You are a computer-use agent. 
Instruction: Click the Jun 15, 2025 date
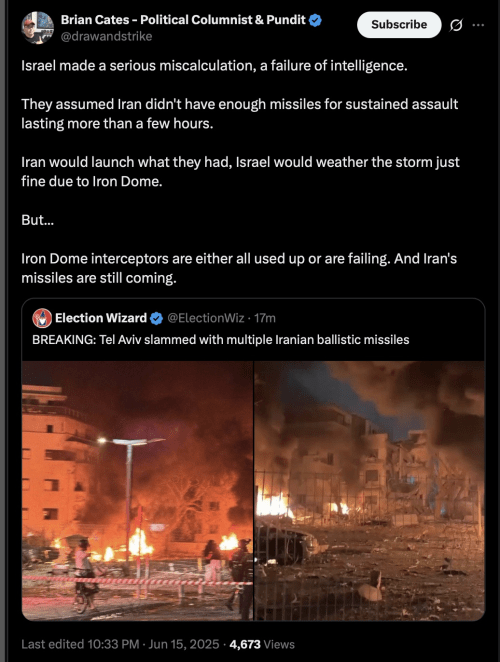tap(184, 644)
